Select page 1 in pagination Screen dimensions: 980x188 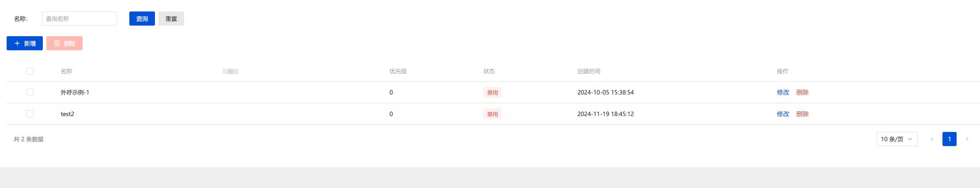click(x=950, y=139)
